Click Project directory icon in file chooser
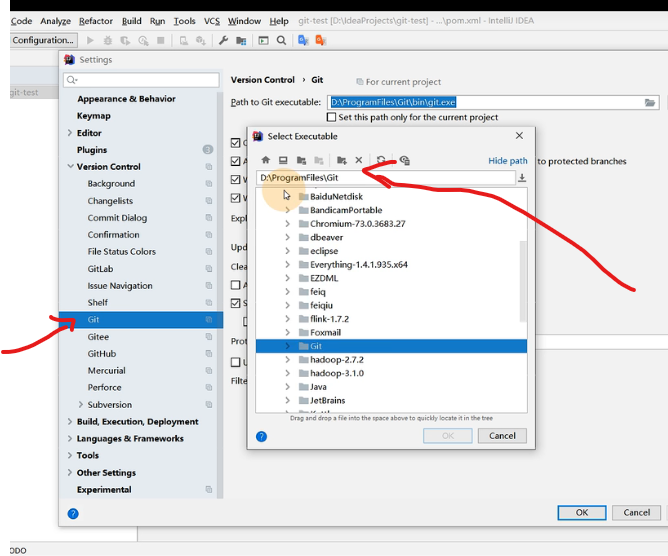 click(301, 160)
